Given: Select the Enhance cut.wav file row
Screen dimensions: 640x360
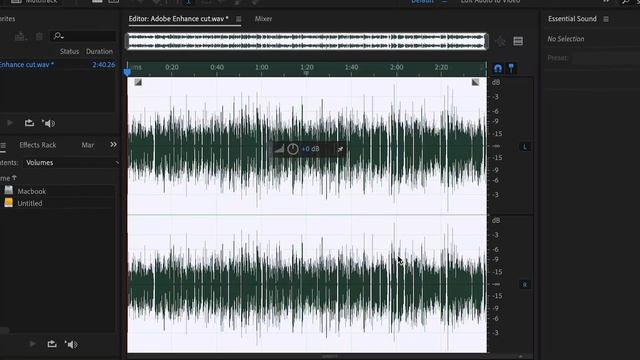Looking at the screenshot, I should pos(58,64).
